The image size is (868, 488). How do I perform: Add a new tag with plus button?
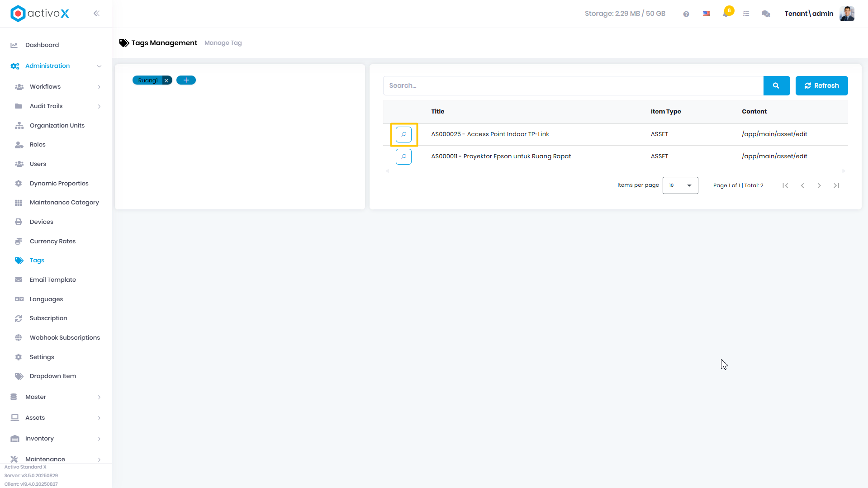(x=186, y=80)
